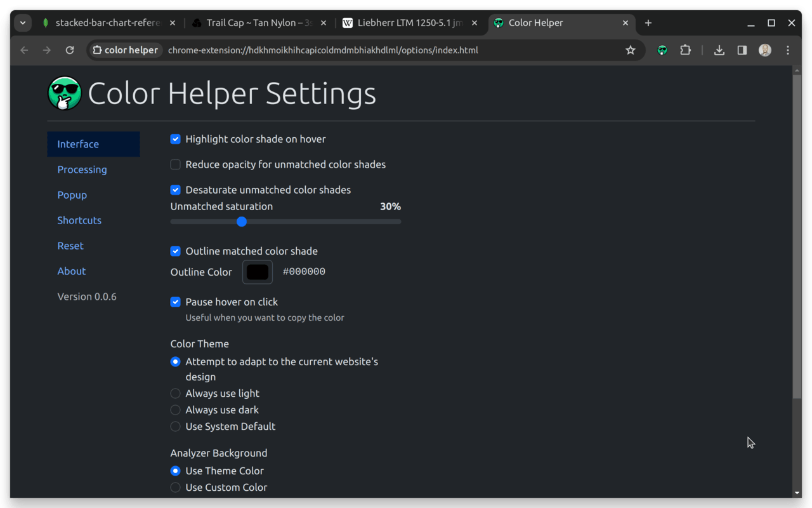This screenshot has height=508, width=812.
Task: Select Attempt to adapt to website's design
Action: pyautogui.click(x=176, y=361)
